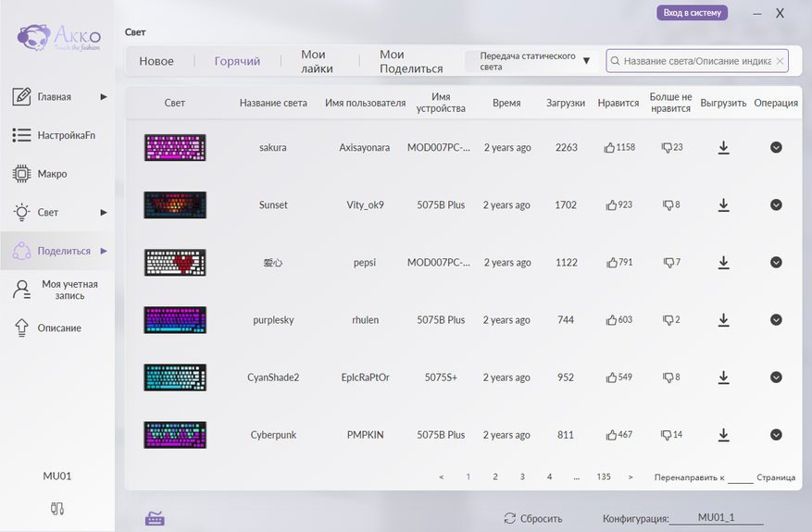
Task: Expand the Поделиться submenu arrow
Action: (104, 251)
